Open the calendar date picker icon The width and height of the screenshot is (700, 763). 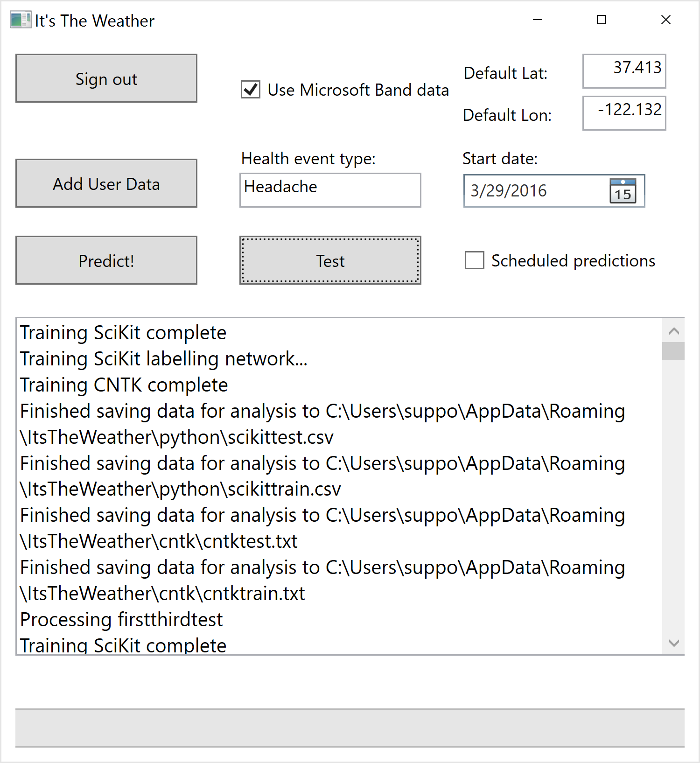[623, 191]
